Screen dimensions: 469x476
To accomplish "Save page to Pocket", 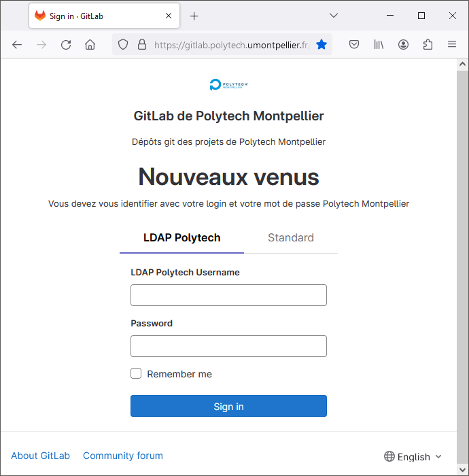I will pos(354,45).
